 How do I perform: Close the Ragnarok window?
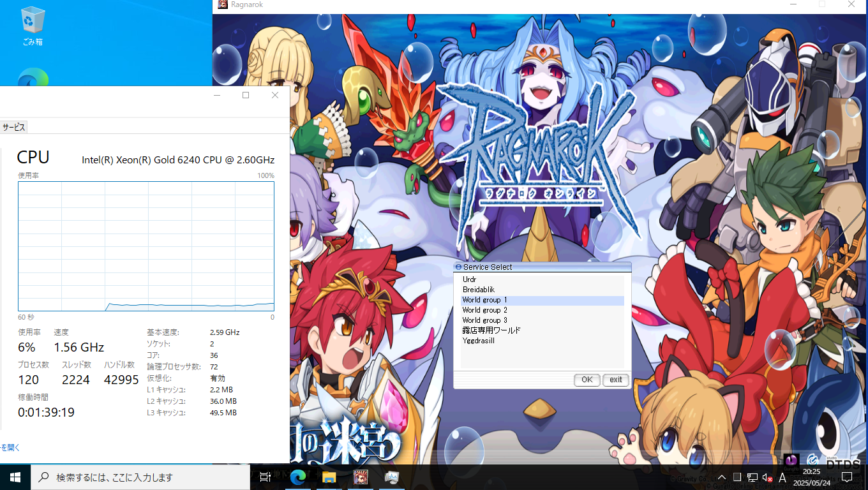pyautogui.click(x=851, y=4)
